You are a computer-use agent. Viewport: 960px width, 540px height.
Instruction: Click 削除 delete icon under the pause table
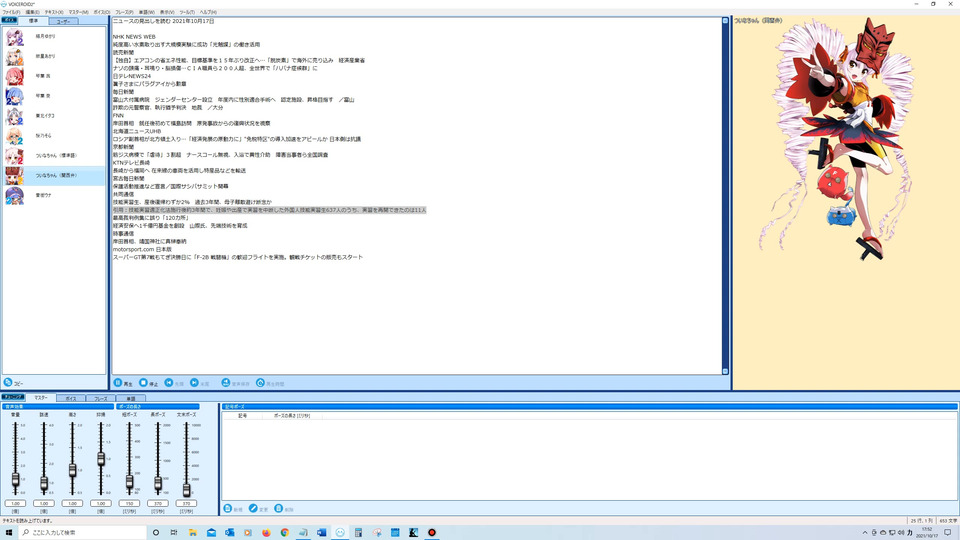click(x=279, y=509)
